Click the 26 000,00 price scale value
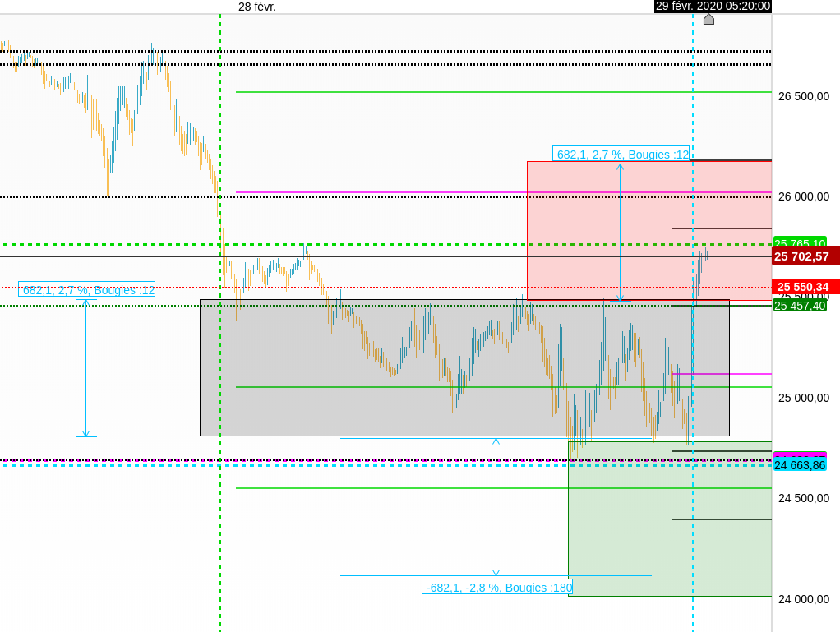The height and width of the screenshot is (632, 840). [x=804, y=196]
